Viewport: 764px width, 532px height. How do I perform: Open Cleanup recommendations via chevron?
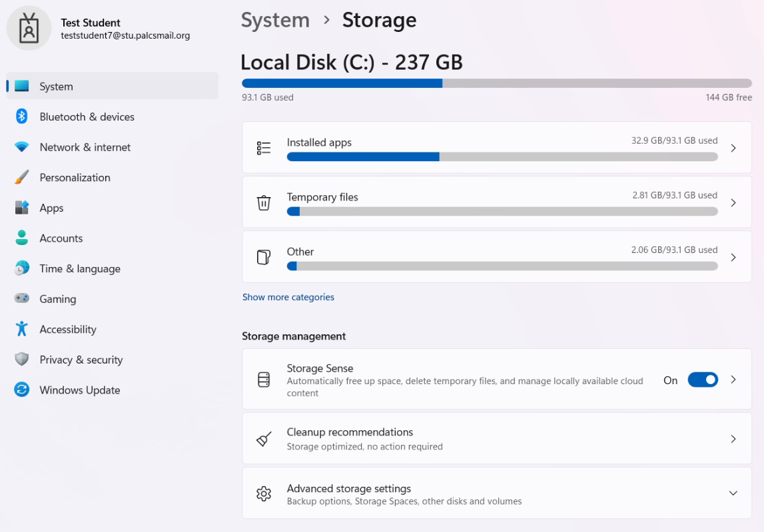(x=733, y=439)
